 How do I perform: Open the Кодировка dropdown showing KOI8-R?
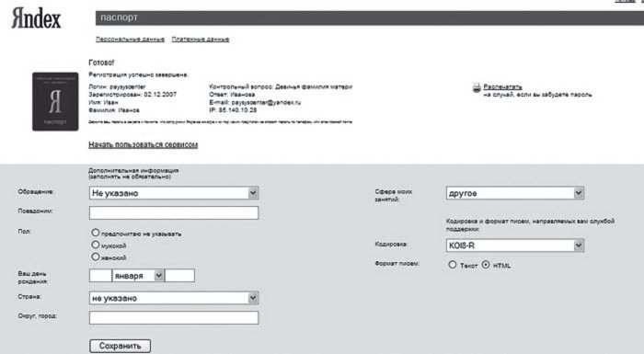515,246
